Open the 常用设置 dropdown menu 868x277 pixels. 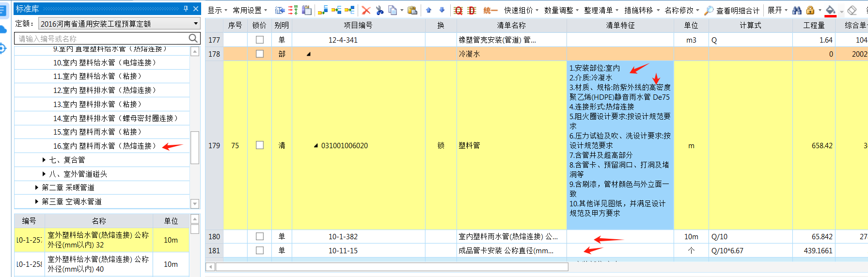[x=250, y=10]
